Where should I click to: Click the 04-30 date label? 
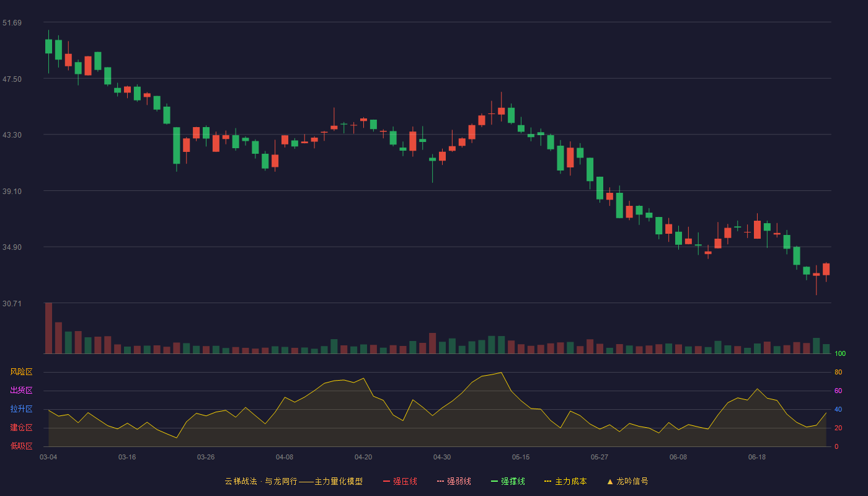pyautogui.click(x=442, y=457)
